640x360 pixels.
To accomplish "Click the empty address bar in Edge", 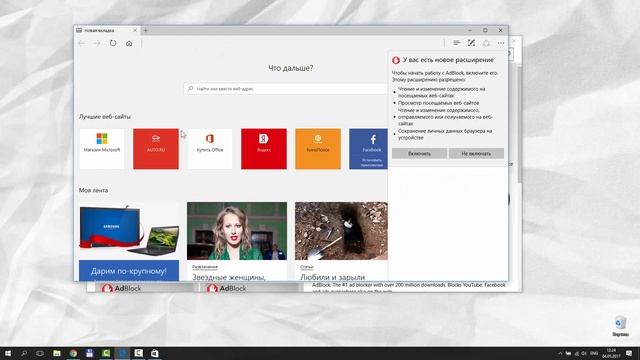I will click(292, 43).
